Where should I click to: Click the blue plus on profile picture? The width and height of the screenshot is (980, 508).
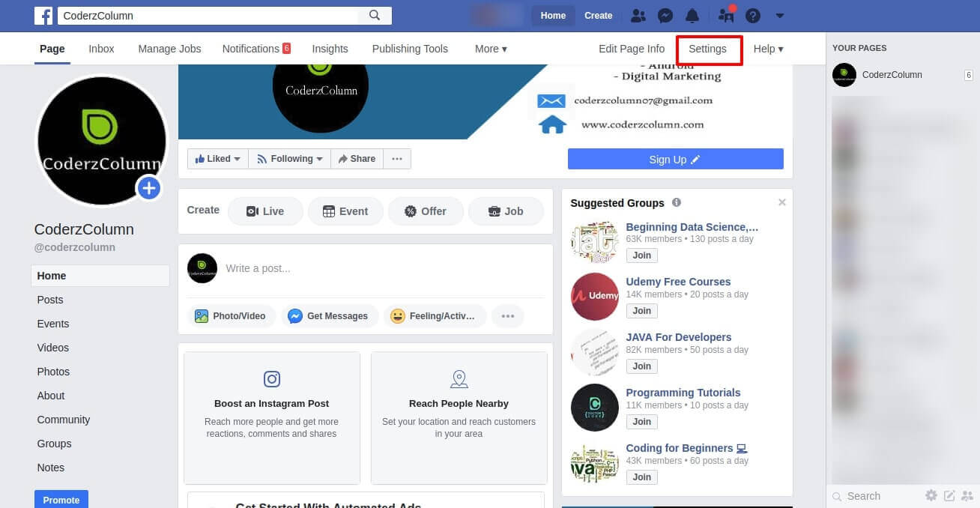point(149,188)
